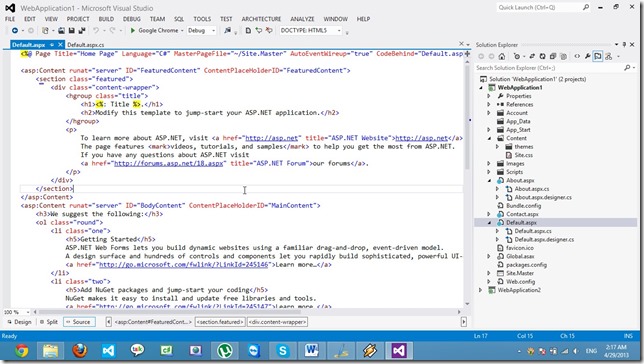Expand the Properties node
This screenshot has width=644, height=364.
[489, 96]
